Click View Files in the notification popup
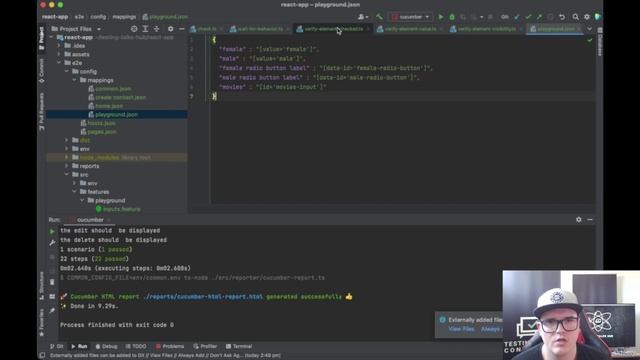The width and height of the screenshot is (640, 360). click(461, 329)
